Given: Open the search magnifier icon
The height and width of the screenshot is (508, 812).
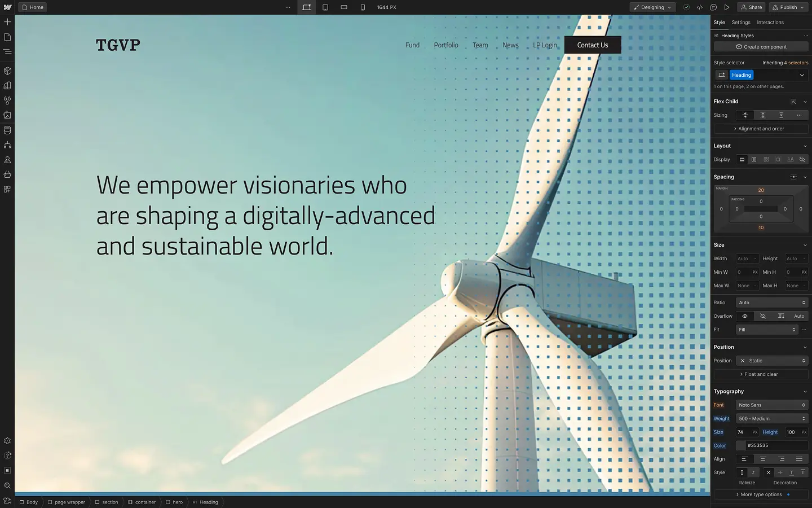Looking at the screenshot, I should click(7, 485).
